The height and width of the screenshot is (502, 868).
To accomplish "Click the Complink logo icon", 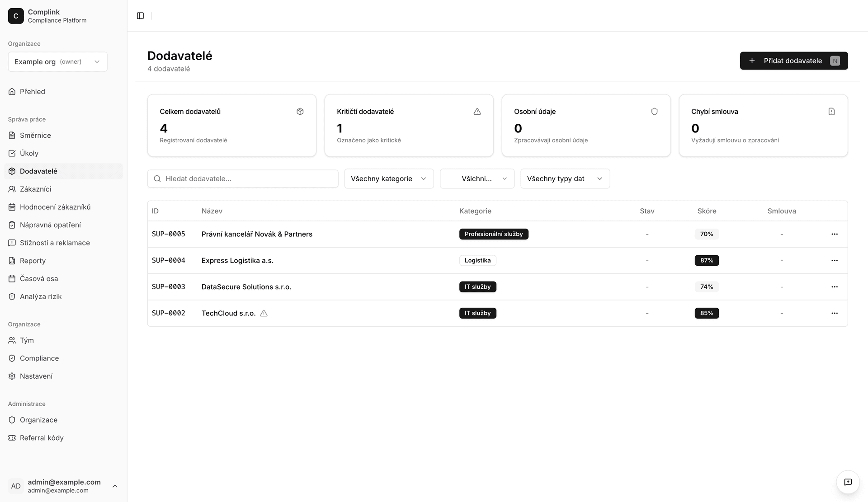I will pyautogui.click(x=16, y=16).
